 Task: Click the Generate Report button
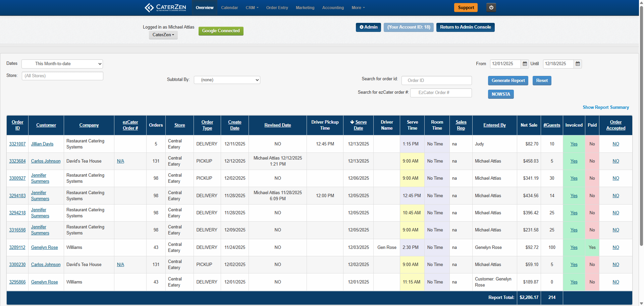point(508,81)
